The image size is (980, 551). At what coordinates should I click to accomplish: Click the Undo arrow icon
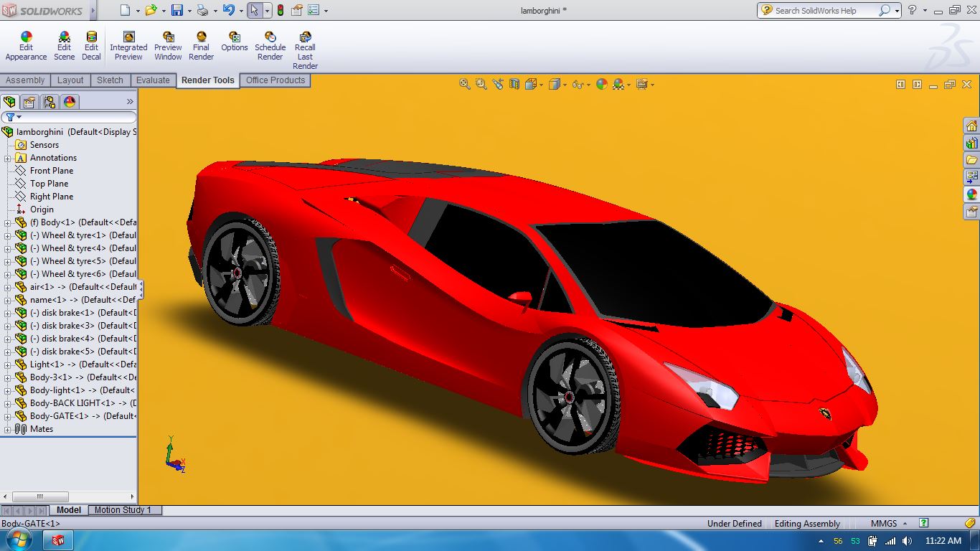(228, 10)
